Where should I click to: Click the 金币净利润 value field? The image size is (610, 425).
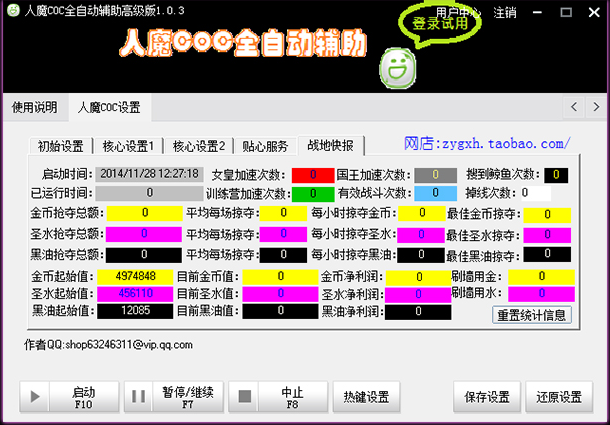pyautogui.click(x=418, y=277)
